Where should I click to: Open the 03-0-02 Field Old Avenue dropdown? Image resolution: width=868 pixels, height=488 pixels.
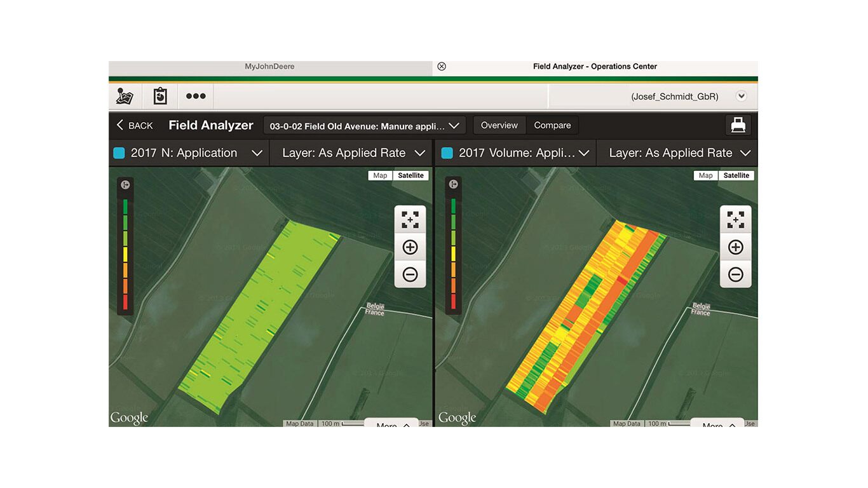[x=365, y=126]
